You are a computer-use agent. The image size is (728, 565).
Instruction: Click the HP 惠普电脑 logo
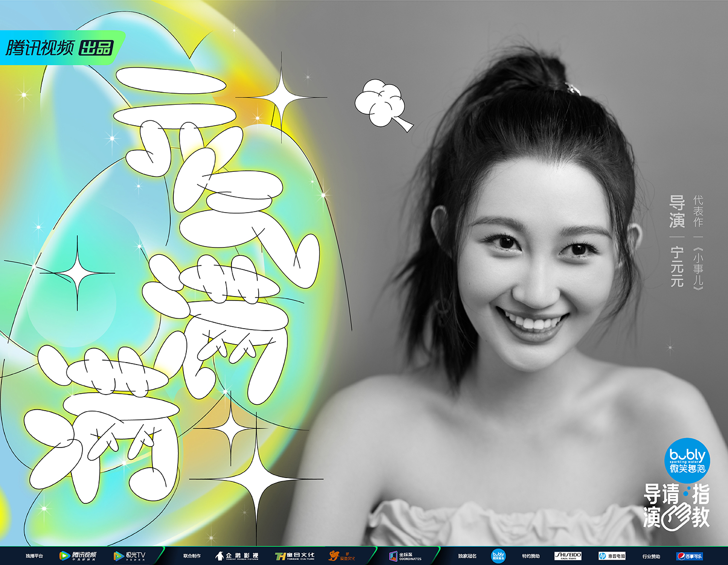(x=612, y=556)
